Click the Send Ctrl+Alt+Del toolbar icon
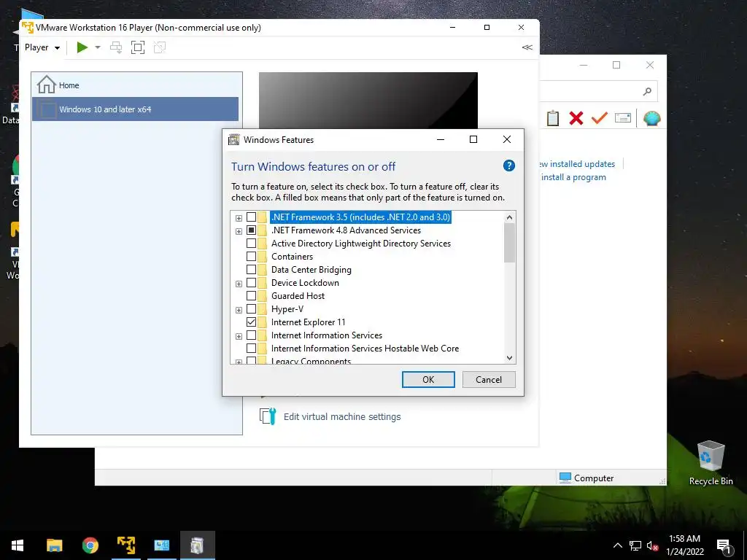 pos(116,47)
